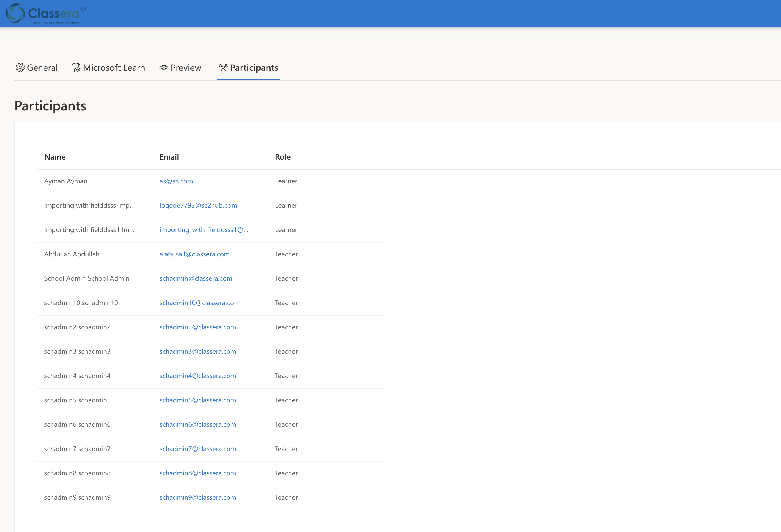Select name schadmin3 schadmin3
Screen dimensions: 781x532
tap(77, 351)
